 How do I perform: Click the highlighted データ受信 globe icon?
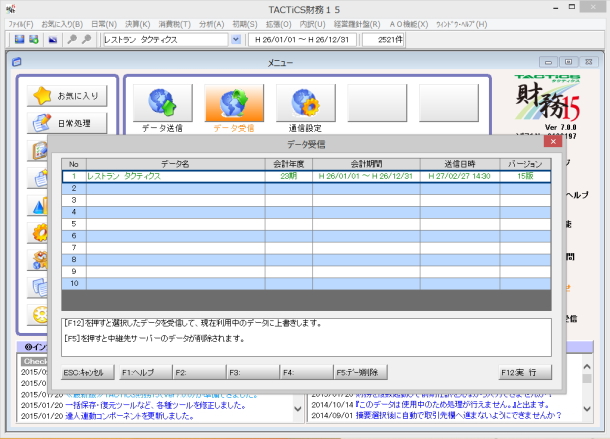234,103
